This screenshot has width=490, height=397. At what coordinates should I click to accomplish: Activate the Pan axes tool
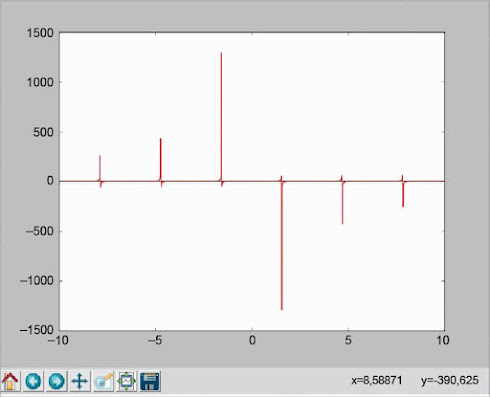click(80, 381)
